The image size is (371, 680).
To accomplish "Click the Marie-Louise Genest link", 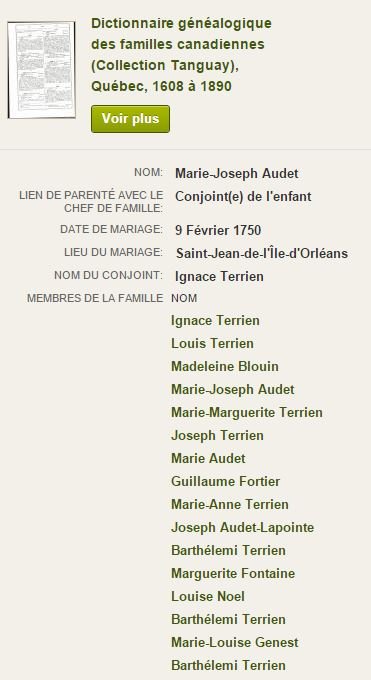I will 235,642.
